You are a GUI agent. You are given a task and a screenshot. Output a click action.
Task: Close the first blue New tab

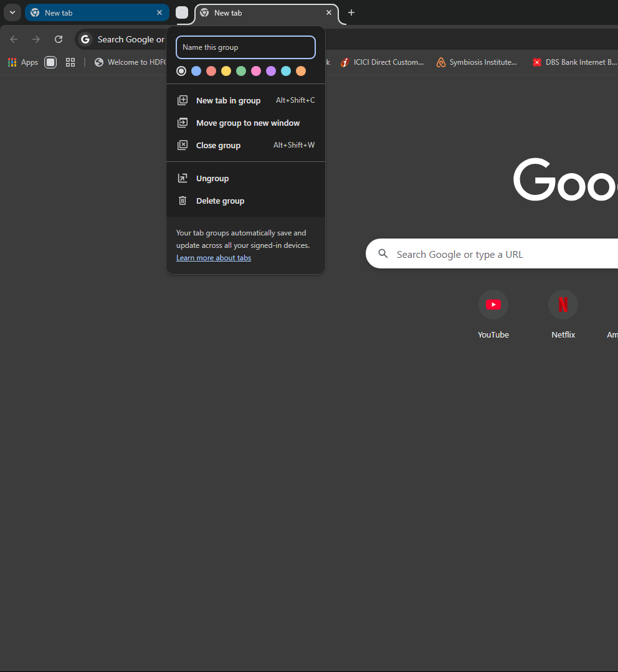point(159,12)
